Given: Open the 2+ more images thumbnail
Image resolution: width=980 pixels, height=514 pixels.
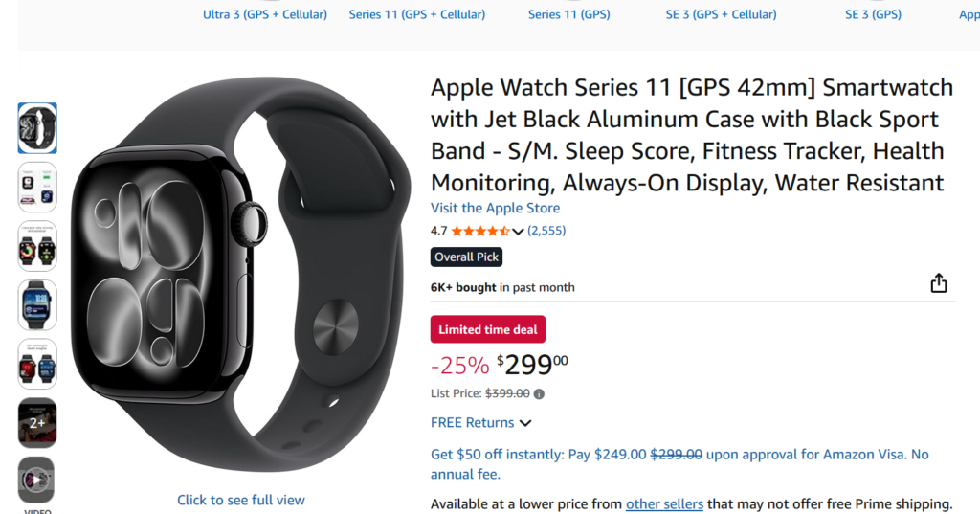Looking at the screenshot, I should pos(37,422).
